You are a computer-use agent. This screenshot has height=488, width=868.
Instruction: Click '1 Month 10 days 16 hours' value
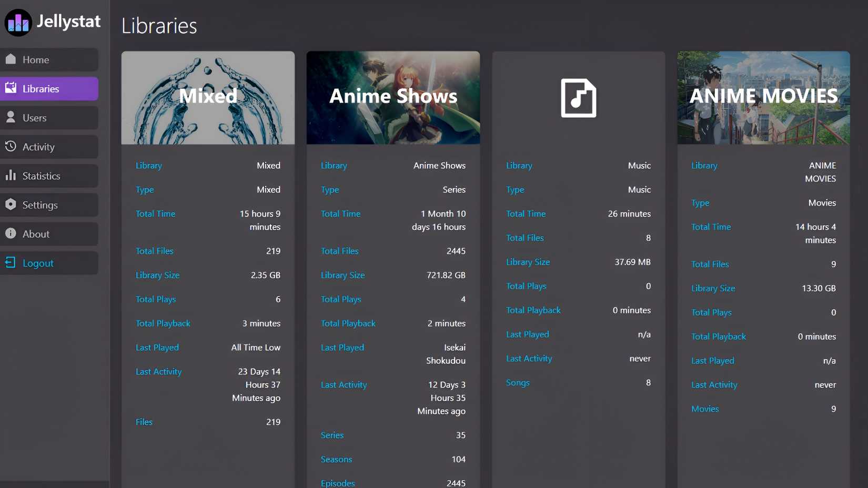click(439, 220)
